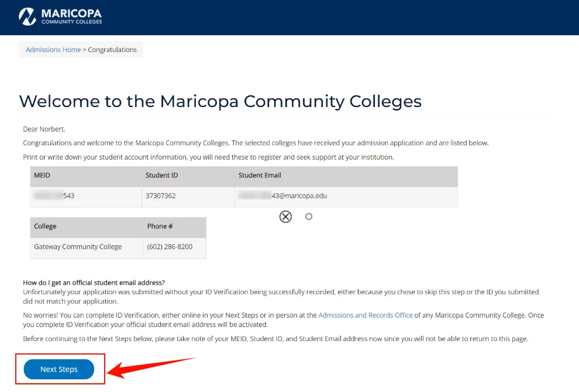Click the red arrow pointing to Next Steps
579x392 pixels.
pos(152,367)
